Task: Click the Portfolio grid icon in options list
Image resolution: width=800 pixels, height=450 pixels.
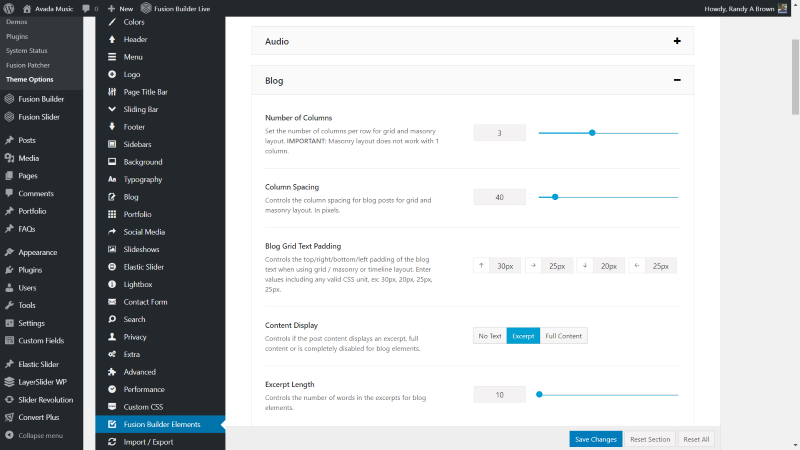Action: [x=112, y=214]
